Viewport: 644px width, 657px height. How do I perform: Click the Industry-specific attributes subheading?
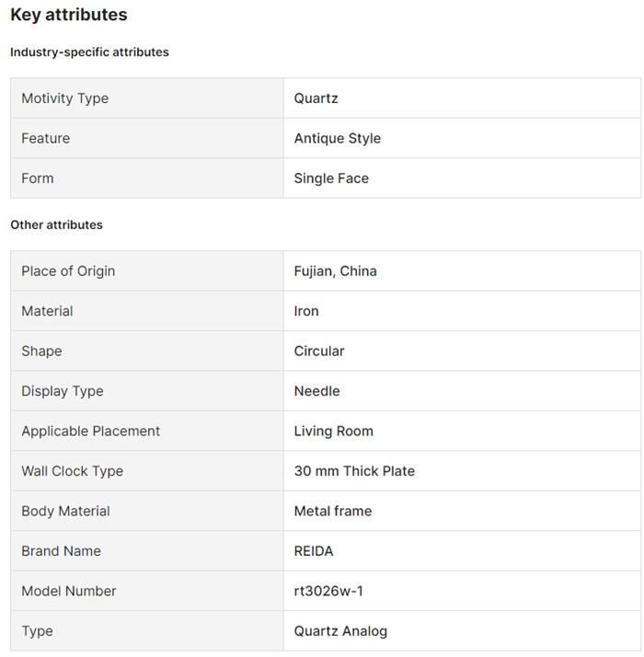coord(89,52)
